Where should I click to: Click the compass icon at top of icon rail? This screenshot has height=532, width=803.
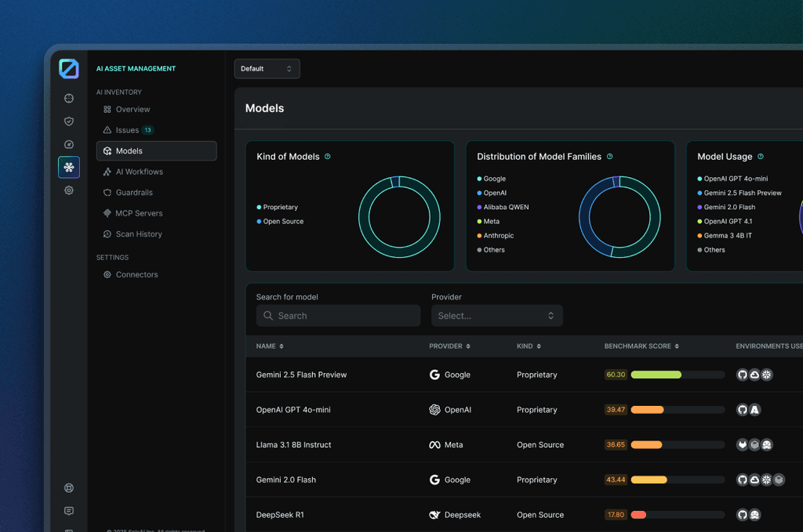point(69,98)
